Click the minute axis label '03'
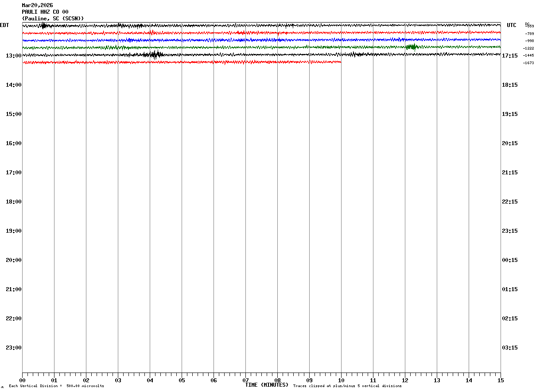 [118, 380]
